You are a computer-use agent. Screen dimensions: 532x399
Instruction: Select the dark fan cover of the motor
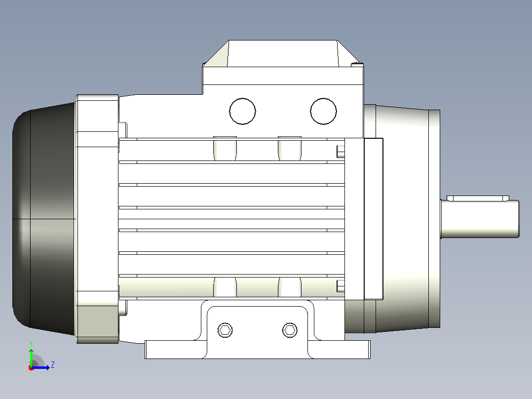[x=44, y=219]
